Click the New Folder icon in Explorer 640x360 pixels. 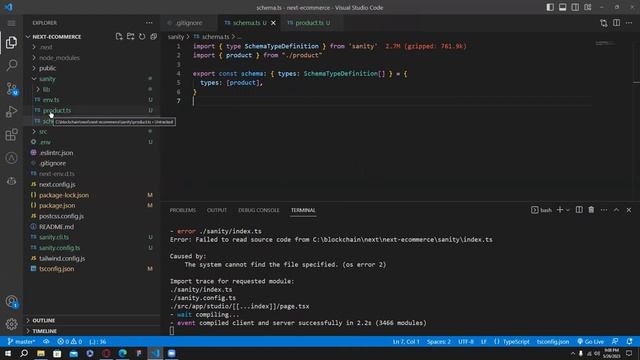[x=131, y=37]
